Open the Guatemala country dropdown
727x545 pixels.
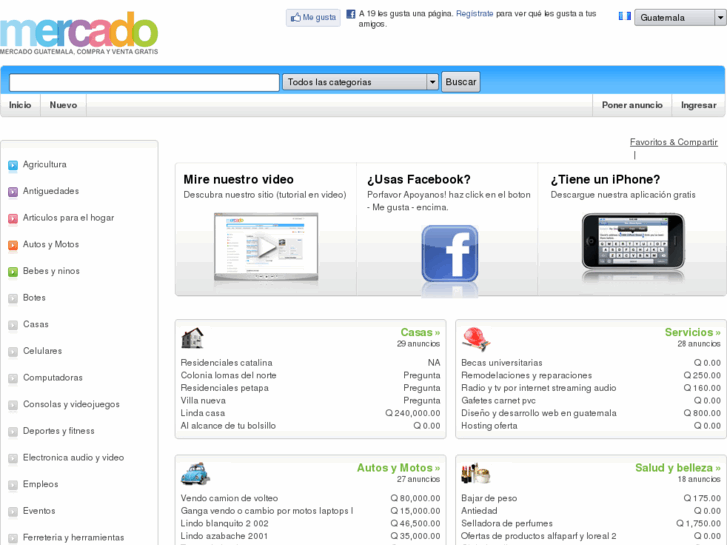pos(680,18)
